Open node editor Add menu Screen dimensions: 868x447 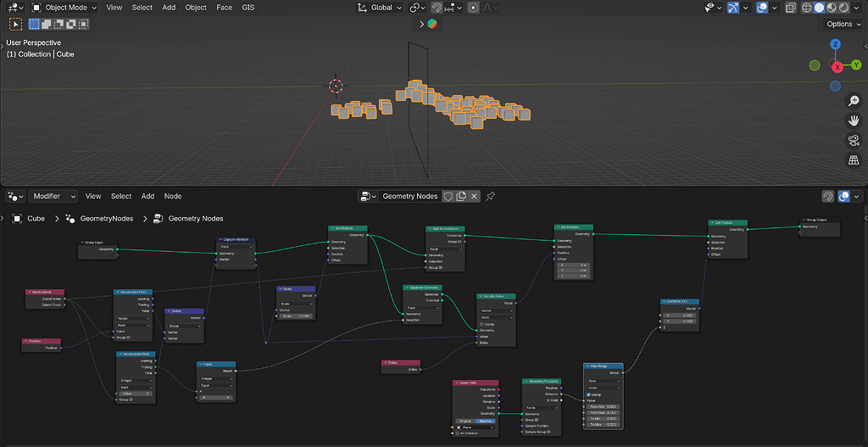pos(147,196)
